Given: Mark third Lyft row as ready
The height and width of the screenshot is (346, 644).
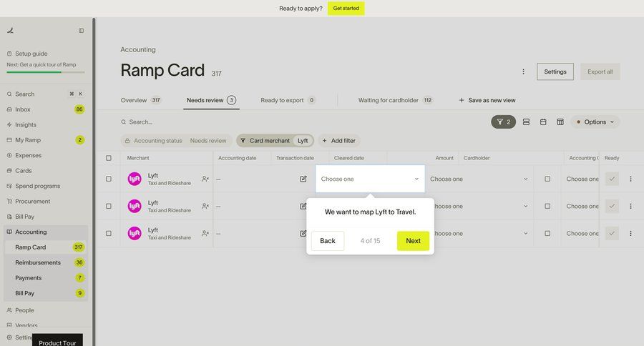Looking at the screenshot, I should tap(612, 233).
